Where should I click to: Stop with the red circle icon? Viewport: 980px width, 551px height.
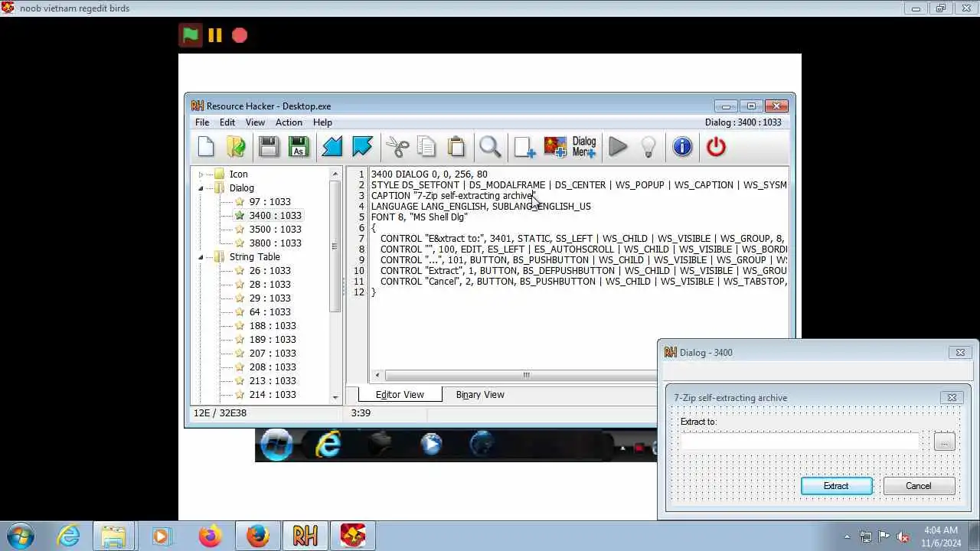point(240,35)
